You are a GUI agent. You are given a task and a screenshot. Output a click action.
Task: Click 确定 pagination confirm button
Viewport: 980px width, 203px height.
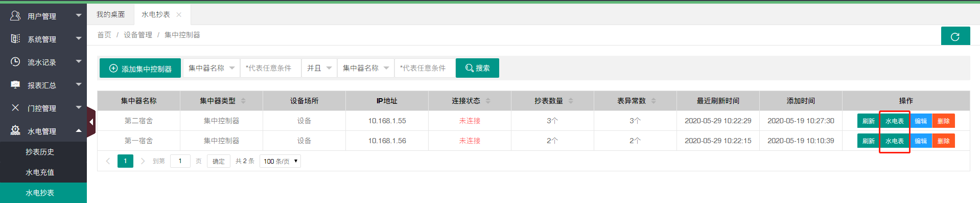pyautogui.click(x=219, y=161)
